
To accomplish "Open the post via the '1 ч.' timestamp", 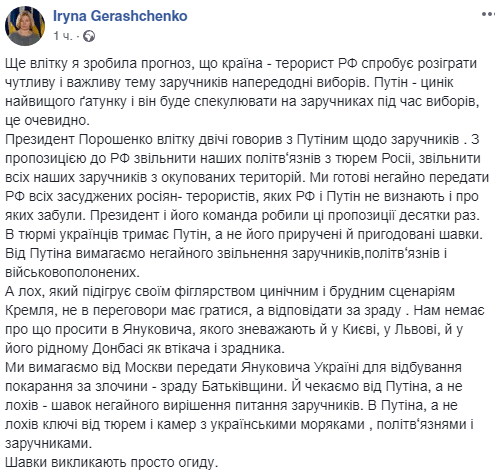I will pos(62,36).
